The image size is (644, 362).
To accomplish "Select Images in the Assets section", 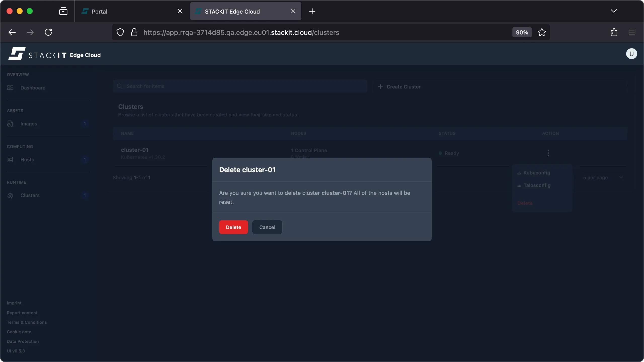I will 28,123.
